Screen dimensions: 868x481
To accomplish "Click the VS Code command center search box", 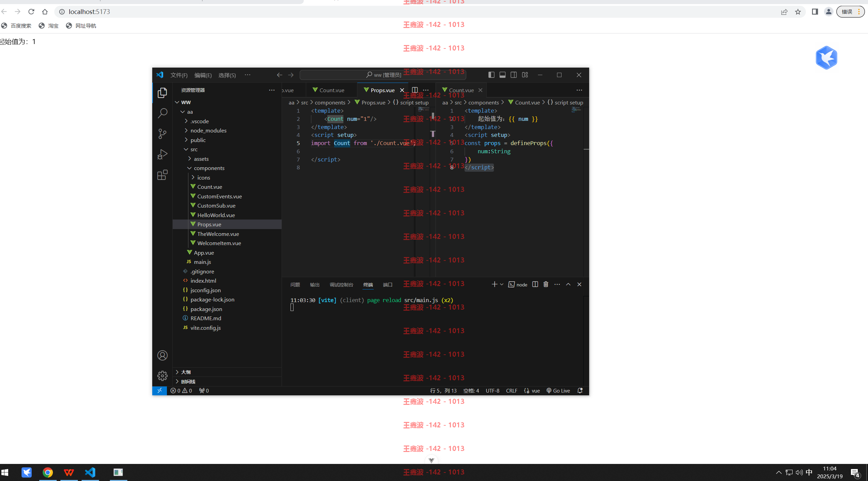I will (383, 75).
